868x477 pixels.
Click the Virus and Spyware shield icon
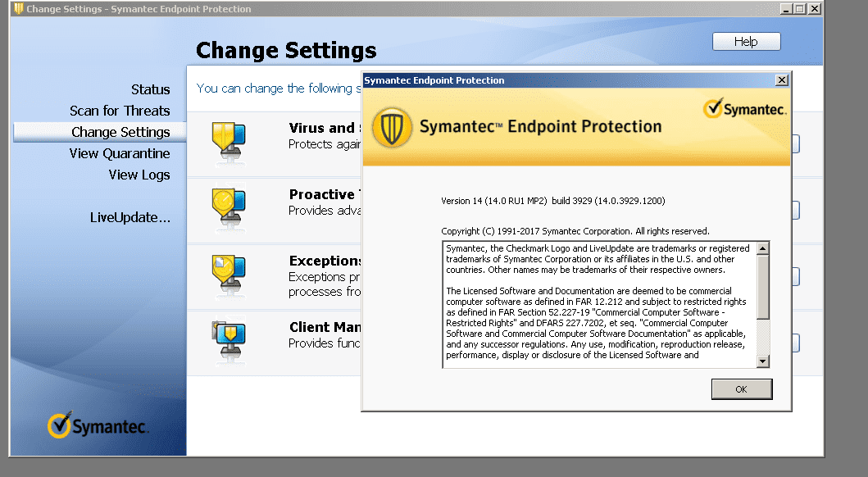pyautogui.click(x=229, y=141)
